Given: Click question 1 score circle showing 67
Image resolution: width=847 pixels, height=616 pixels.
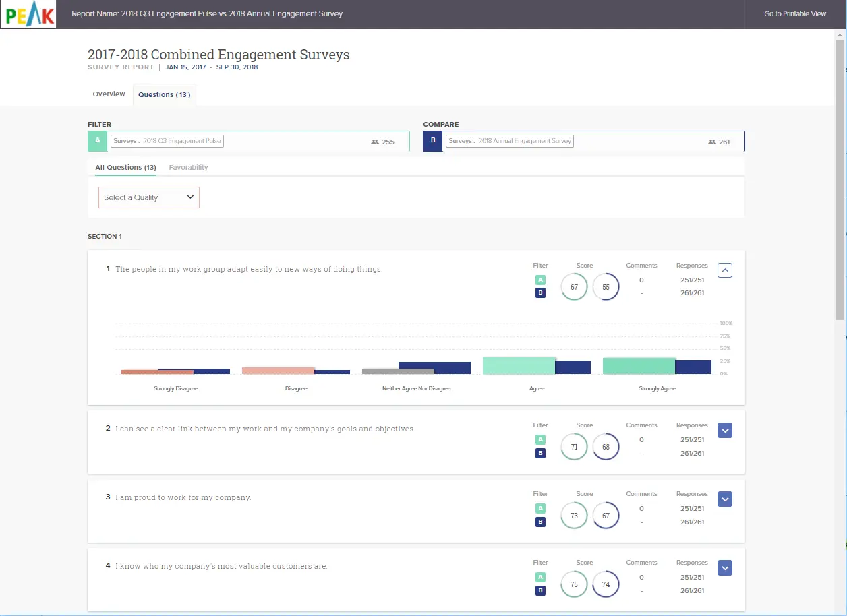Looking at the screenshot, I should tap(574, 287).
